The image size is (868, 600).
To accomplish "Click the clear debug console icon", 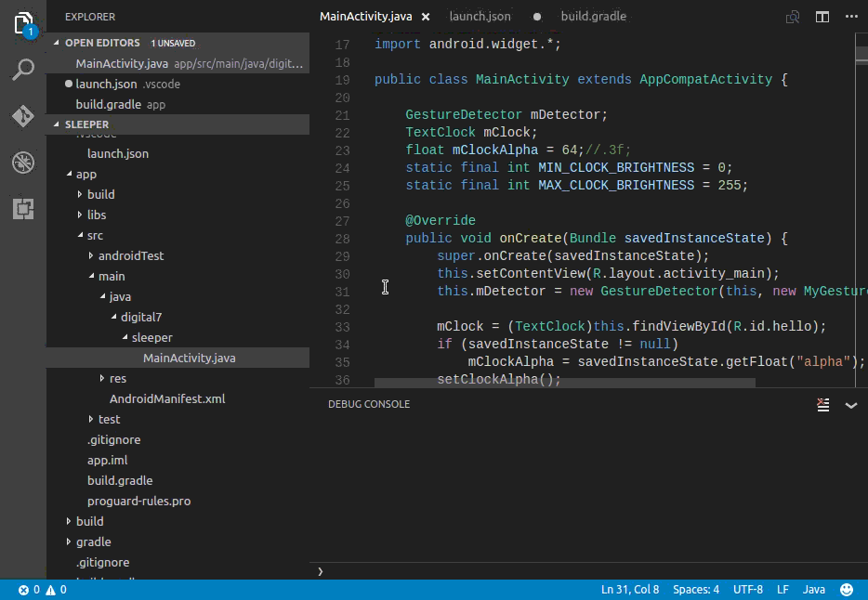I will [822, 404].
